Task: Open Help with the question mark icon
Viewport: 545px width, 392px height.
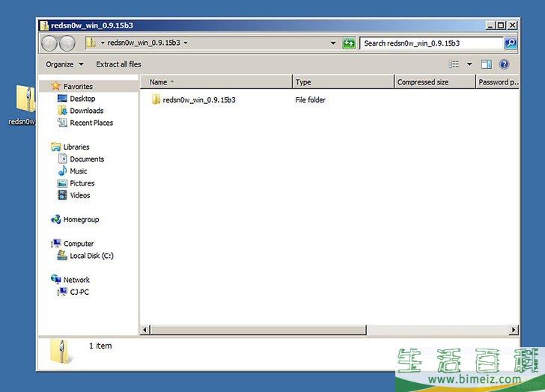Action: [504, 64]
